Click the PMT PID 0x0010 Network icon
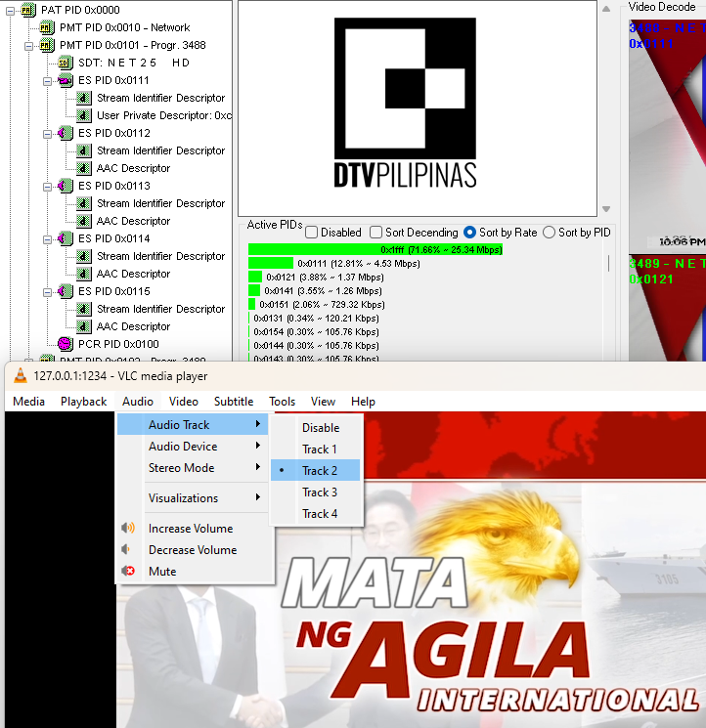Image resolution: width=706 pixels, height=728 pixels. click(47, 27)
